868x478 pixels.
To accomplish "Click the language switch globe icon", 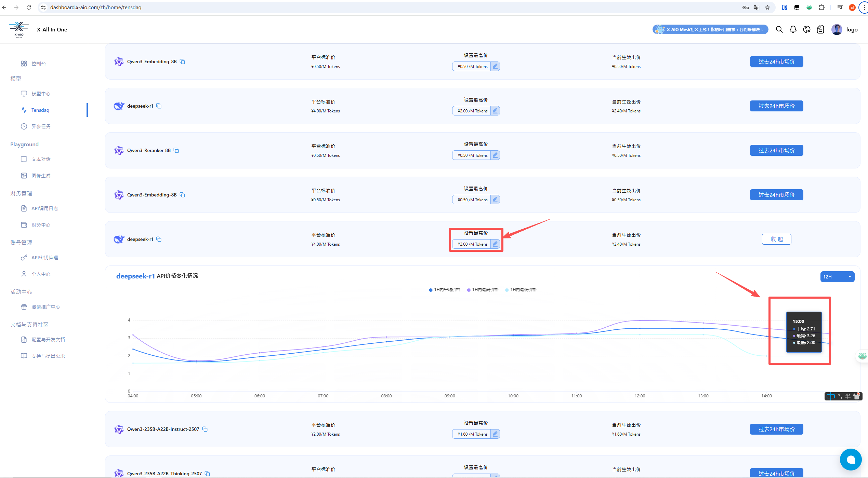I will point(806,29).
